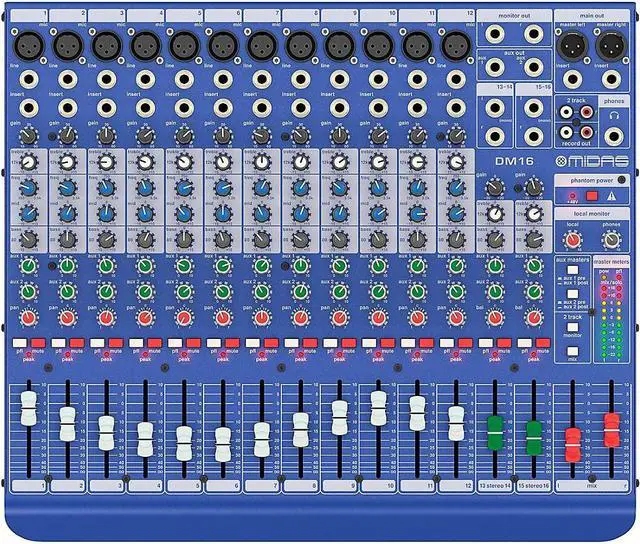Click the channel 10 peak LED
Screen dimensions: 640x544
[378, 355]
